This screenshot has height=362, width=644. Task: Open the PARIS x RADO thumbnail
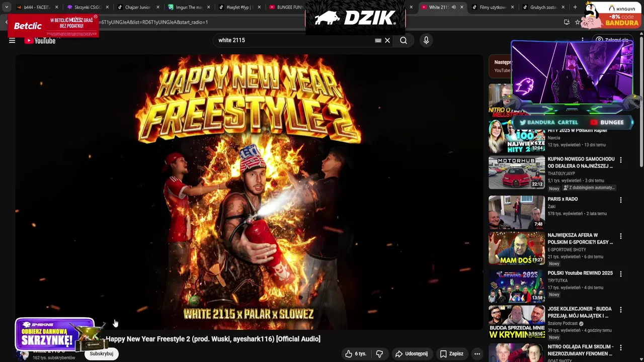tap(517, 212)
